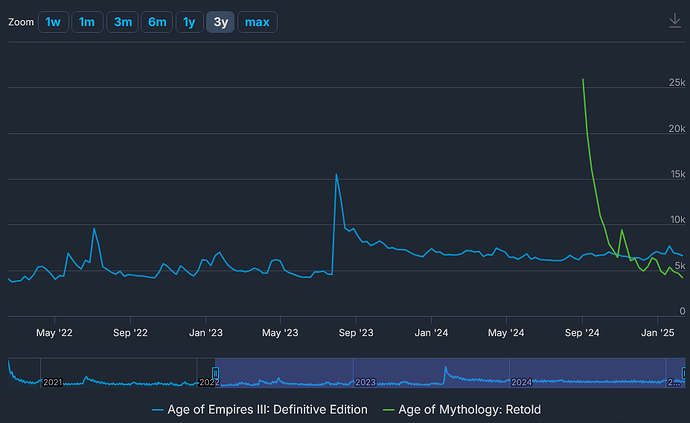Click the May '24 axis label
The height and width of the screenshot is (423, 690).
tap(506, 333)
